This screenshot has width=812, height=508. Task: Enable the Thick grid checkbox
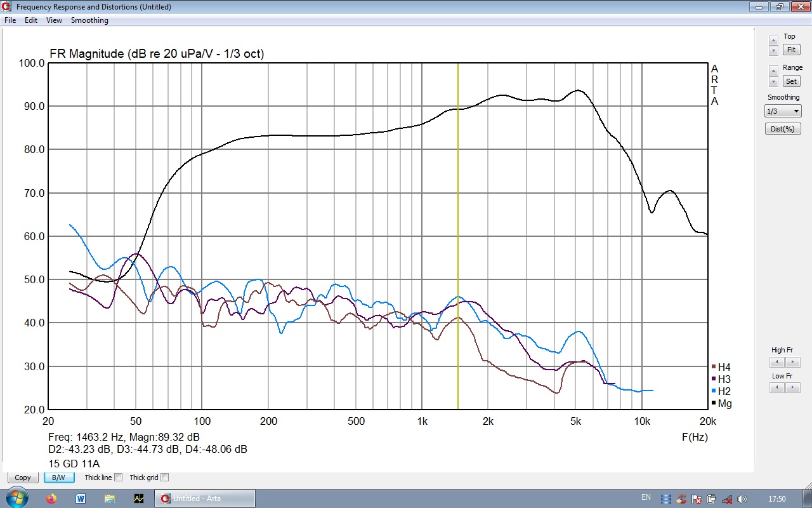[165, 478]
